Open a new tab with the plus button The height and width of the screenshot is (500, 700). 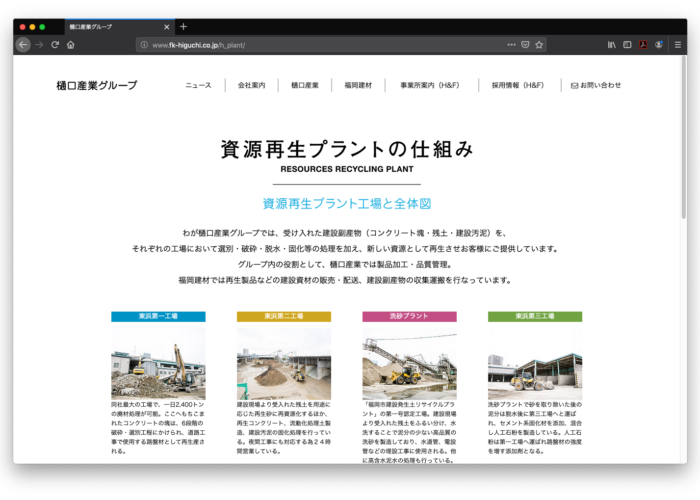183,26
